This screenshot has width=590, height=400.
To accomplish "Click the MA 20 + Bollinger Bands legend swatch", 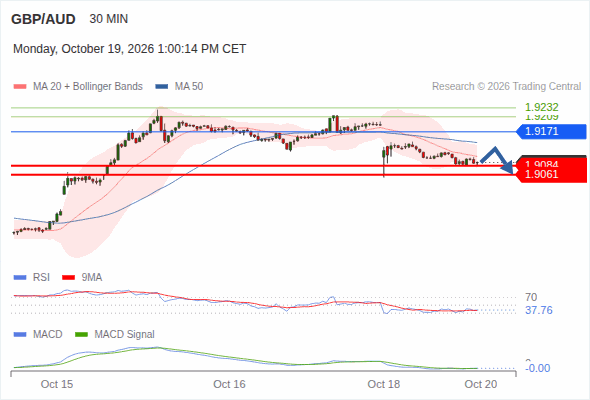I will (x=20, y=87).
